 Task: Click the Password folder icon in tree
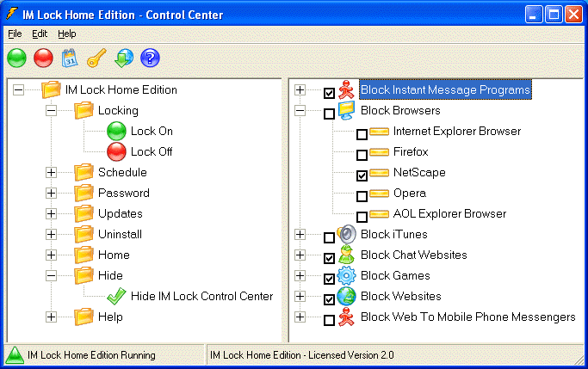(84, 193)
